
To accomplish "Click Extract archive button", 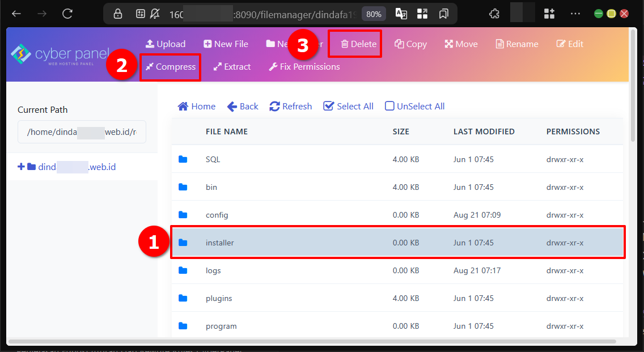I will coord(232,67).
